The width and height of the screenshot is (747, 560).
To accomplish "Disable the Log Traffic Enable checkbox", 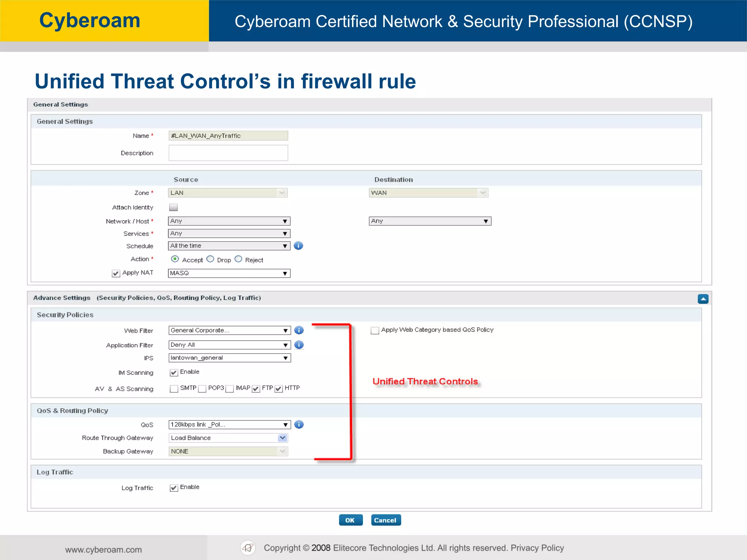I will point(174,488).
